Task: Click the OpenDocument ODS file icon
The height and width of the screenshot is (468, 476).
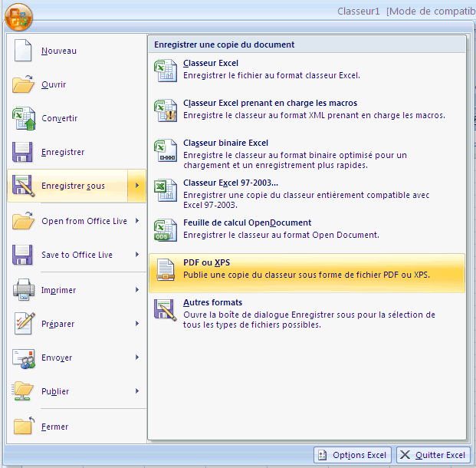Action: tap(166, 230)
